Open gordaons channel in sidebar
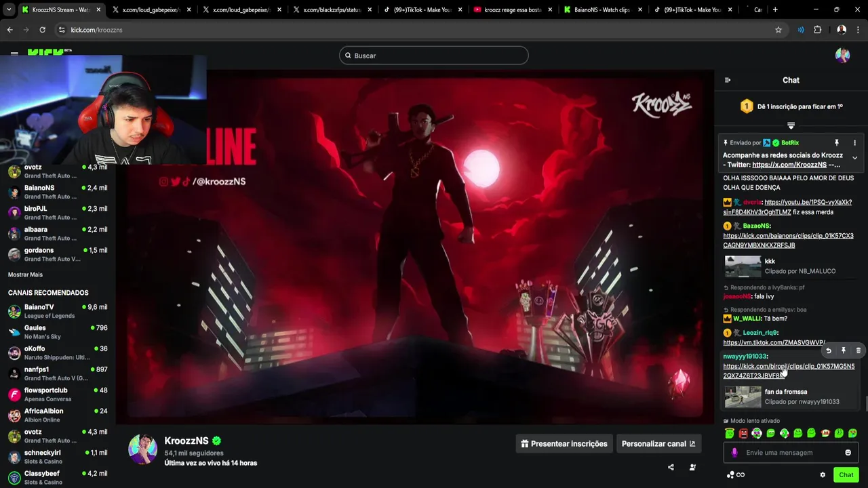This screenshot has height=488, width=868. [58, 254]
